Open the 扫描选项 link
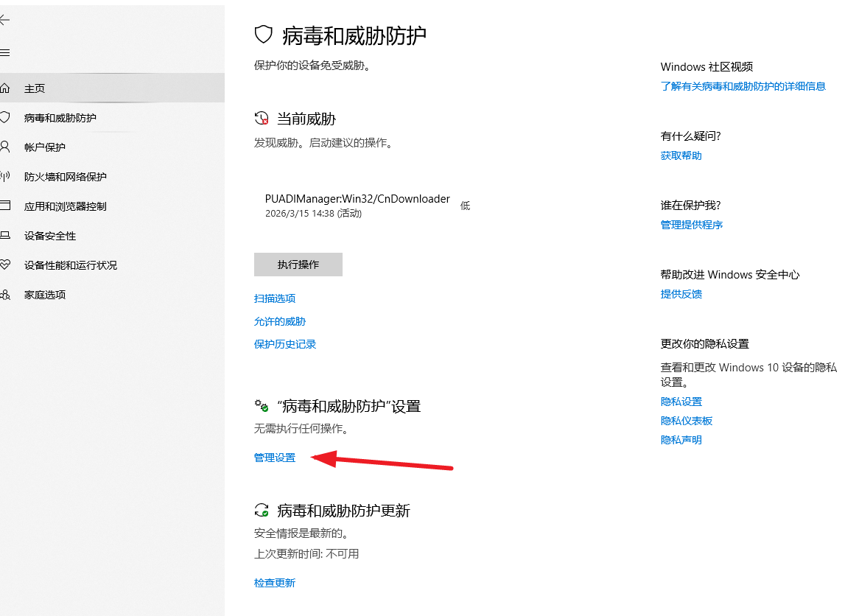Viewport: 859px width, 616px height. point(275,298)
